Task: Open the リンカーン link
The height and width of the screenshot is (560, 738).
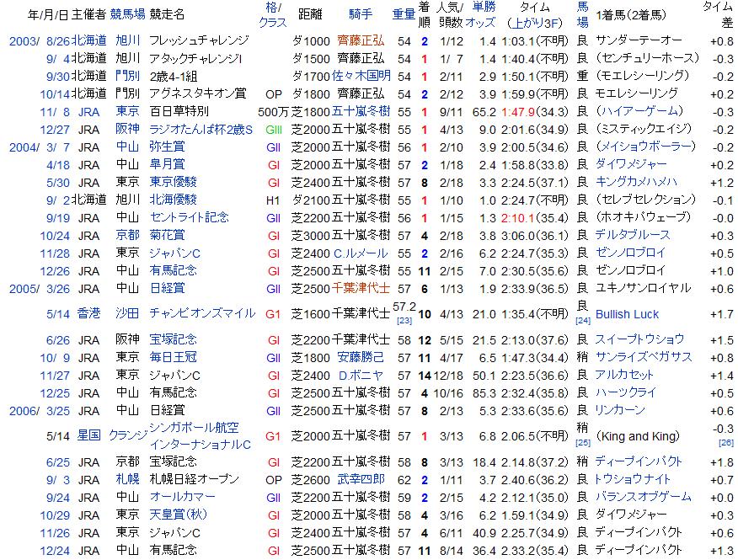Action: point(620,410)
